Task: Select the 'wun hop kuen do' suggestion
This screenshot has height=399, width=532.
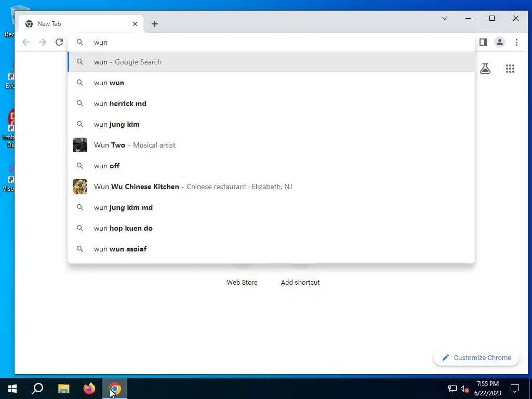Action: (271, 228)
